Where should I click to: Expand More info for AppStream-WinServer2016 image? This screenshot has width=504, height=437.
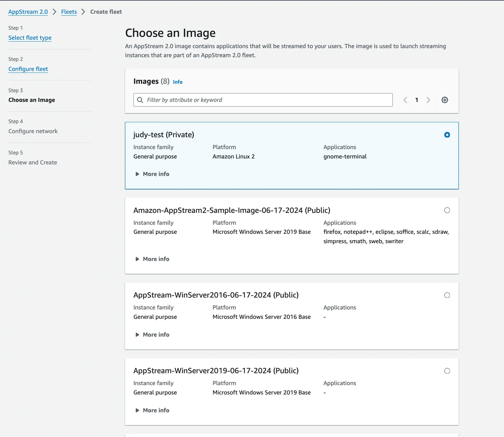coord(153,335)
